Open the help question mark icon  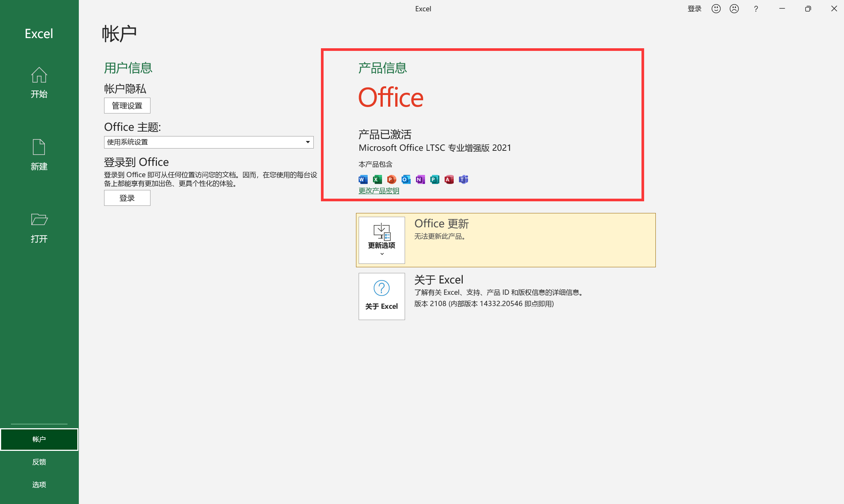(x=756, y=9)
